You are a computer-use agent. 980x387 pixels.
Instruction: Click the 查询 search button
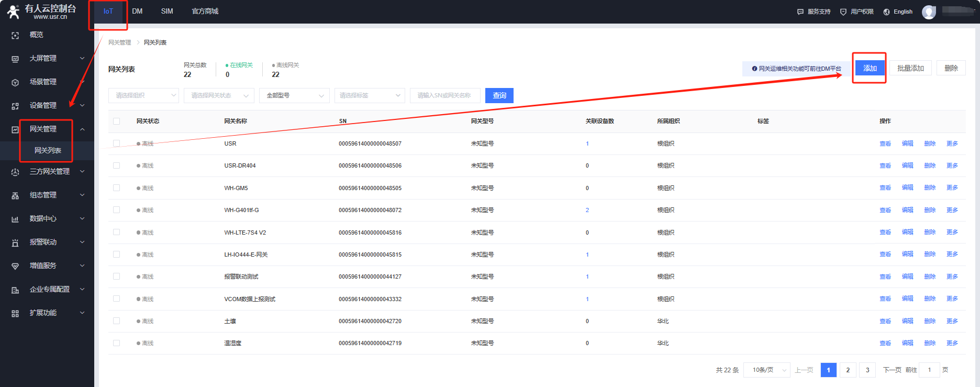point(499,95)
